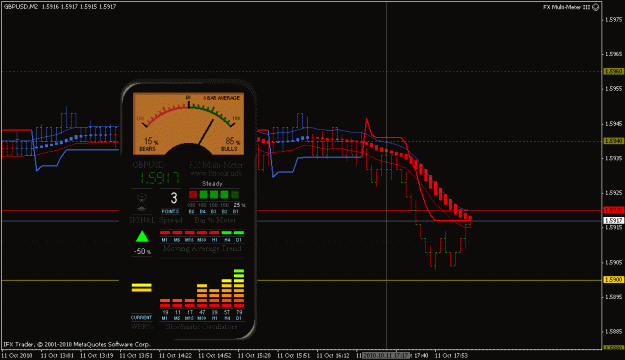625x360 pixels.
Task: Click the M30 Moving Average Trend bar
Action: point(202,232)
